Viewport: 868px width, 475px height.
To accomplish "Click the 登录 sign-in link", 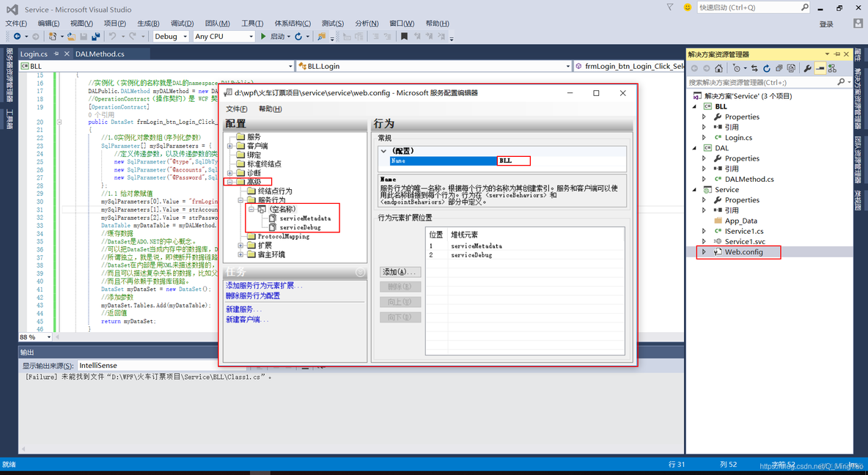I will click(x=826, y=23).
